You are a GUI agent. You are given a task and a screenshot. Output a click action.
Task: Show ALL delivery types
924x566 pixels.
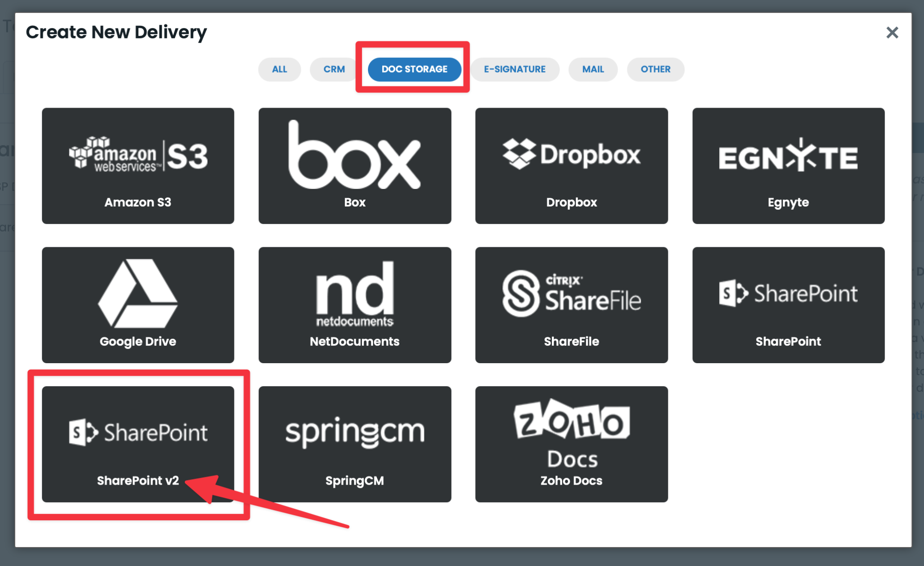coord(279,69)
